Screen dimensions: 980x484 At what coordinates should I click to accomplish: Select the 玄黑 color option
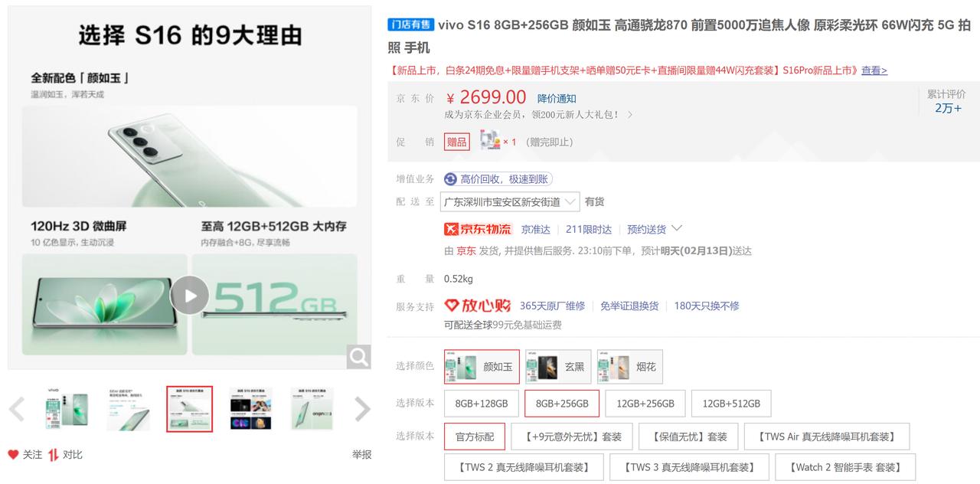(558, 366)
